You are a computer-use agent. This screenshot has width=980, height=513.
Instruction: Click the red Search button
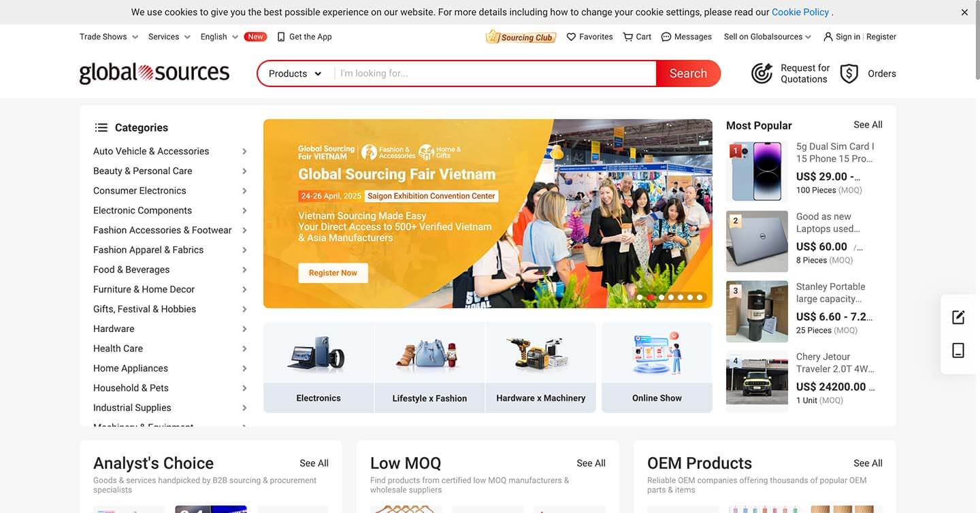[688, 73]
